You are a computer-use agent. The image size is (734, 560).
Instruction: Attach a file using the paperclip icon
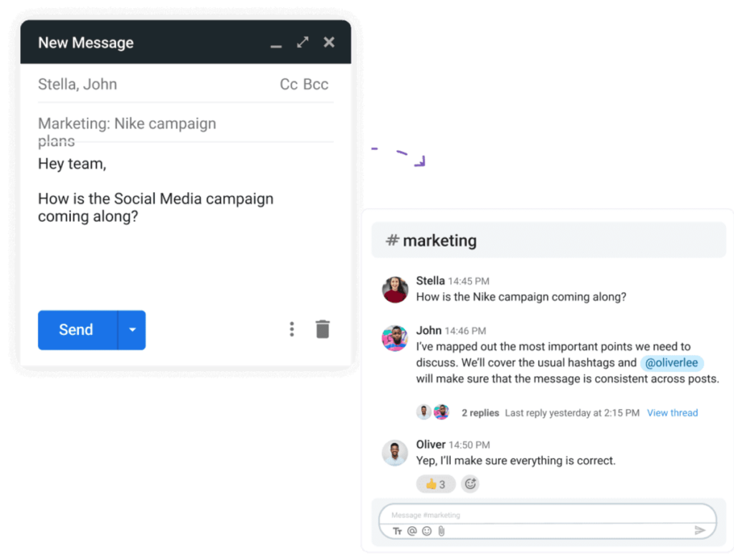click(442, 531)
